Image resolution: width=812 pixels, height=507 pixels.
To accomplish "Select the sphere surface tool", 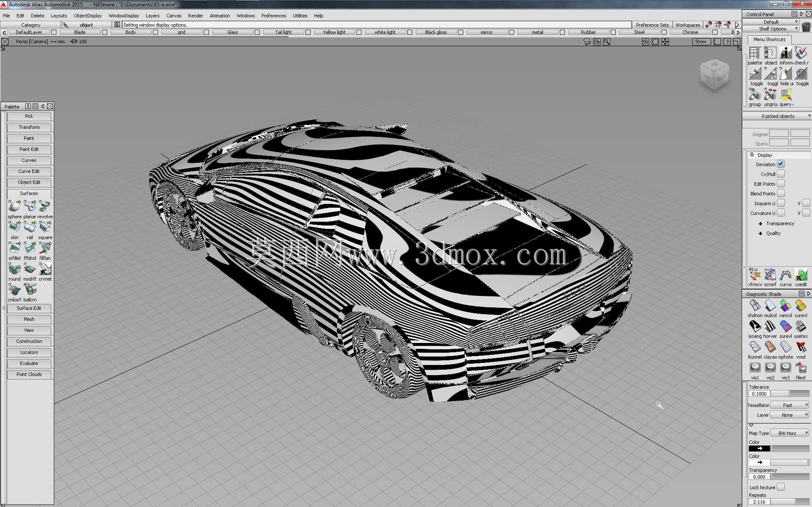I will click(x=14, y=206).
